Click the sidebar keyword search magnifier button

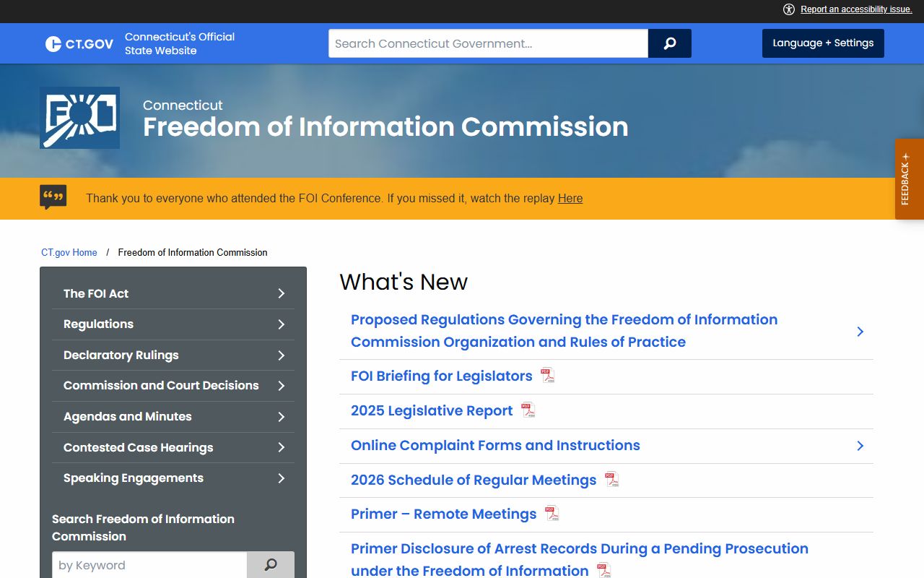(x=271, y=565)
